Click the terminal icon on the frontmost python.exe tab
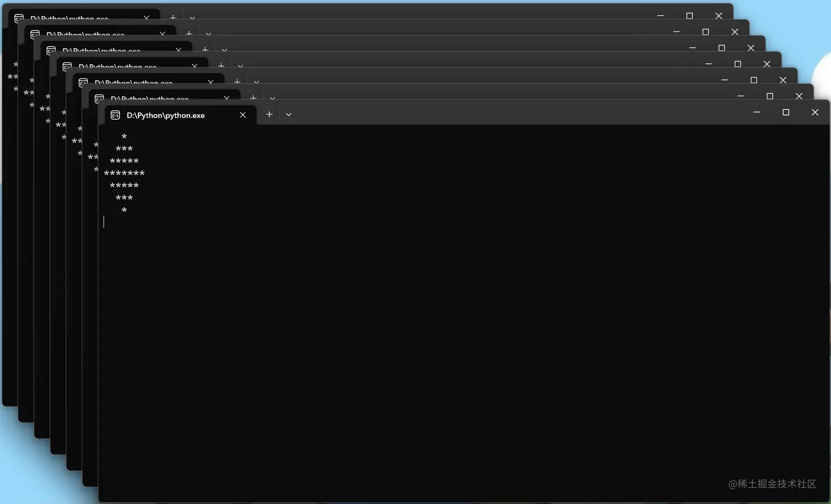This screenshot has width=831, height=504. click(x=115, y=115)
